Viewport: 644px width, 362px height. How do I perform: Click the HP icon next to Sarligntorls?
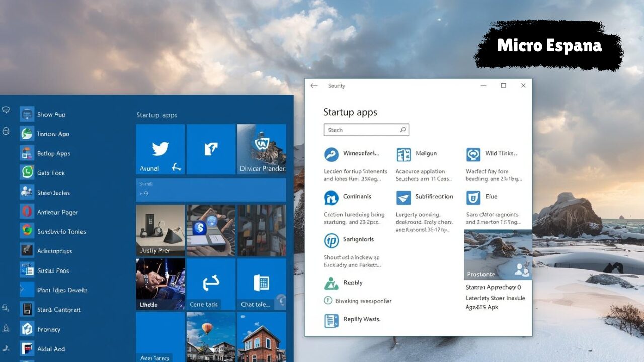331,241
